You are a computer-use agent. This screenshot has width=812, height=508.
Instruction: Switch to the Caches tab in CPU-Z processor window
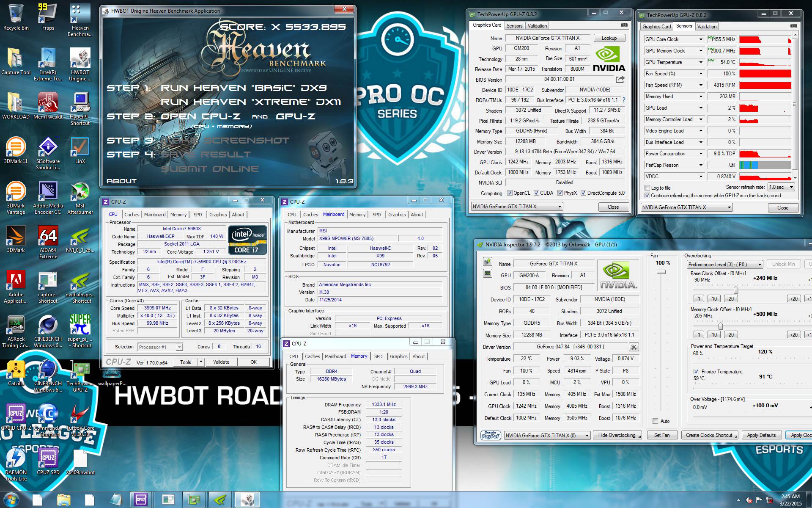pyautogui.click(x=132, y=215)
